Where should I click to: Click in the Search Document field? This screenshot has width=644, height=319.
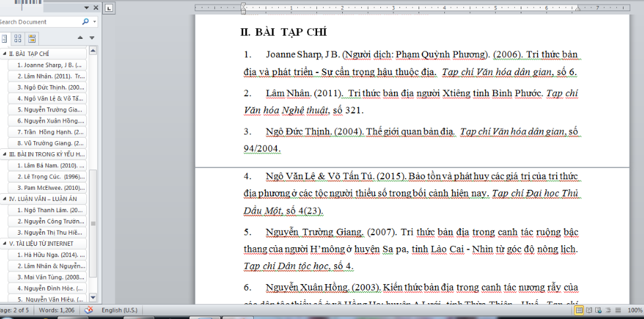point(40,22)
